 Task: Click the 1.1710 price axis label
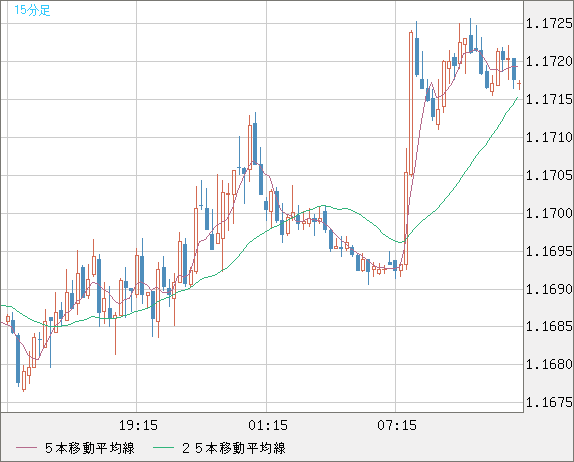coord(549,137)
